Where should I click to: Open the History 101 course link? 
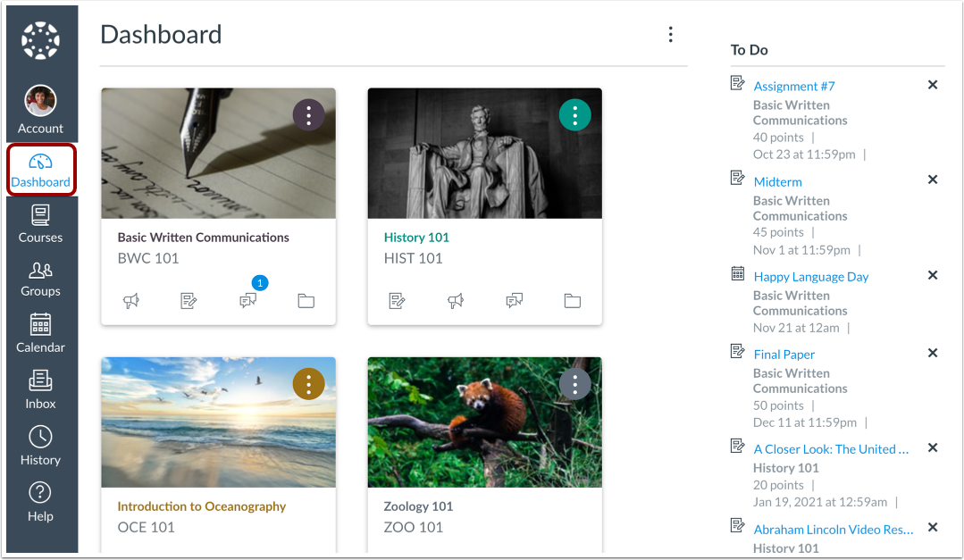(416, 237)
